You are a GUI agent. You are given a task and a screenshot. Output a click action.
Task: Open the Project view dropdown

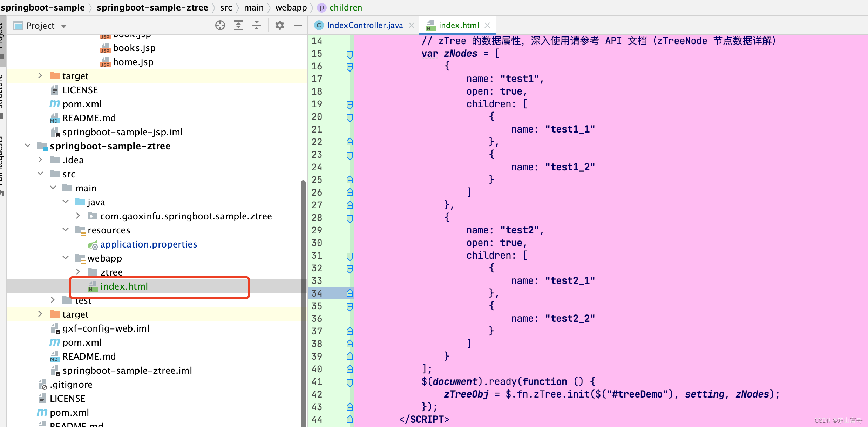(x=64, y=26)
